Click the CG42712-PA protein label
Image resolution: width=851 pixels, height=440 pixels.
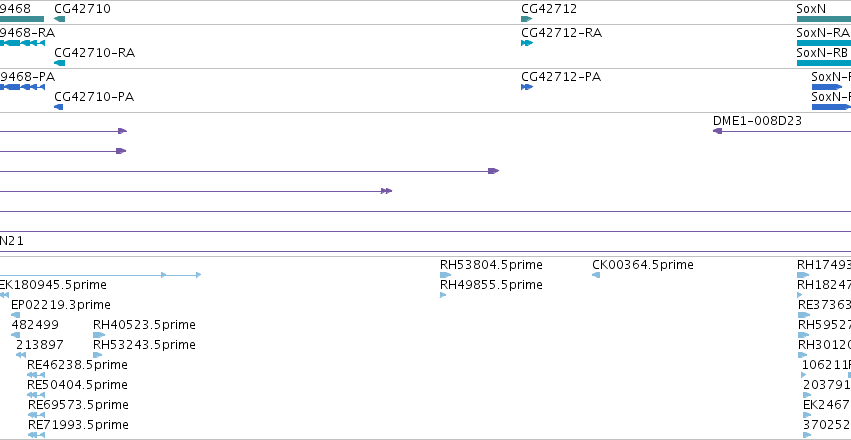(x=561, y=77)
